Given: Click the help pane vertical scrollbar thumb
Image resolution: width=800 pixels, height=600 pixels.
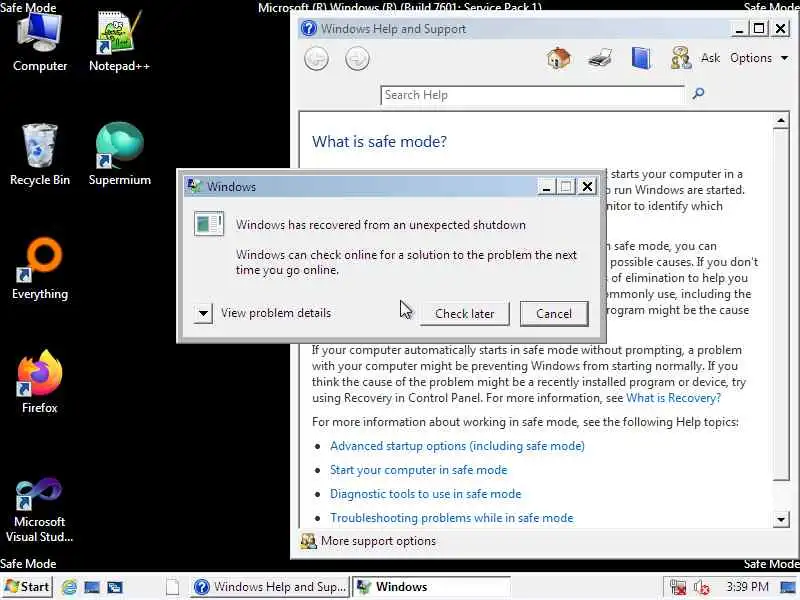Looking at the screenshot, I should pos(781,305).
